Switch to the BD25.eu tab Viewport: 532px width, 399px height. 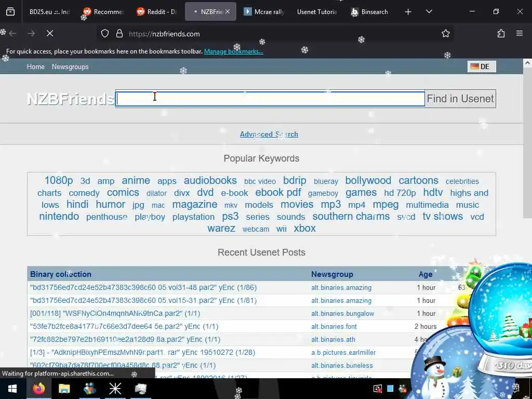click(49, 12)
